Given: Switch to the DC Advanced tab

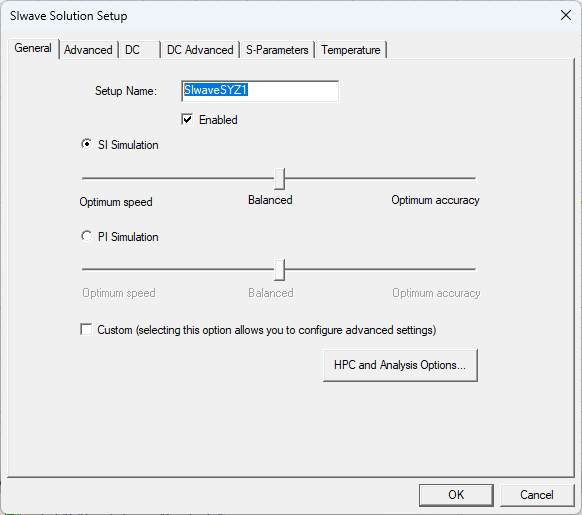Looking at the screenshot, I should click(x=200, y=50).
